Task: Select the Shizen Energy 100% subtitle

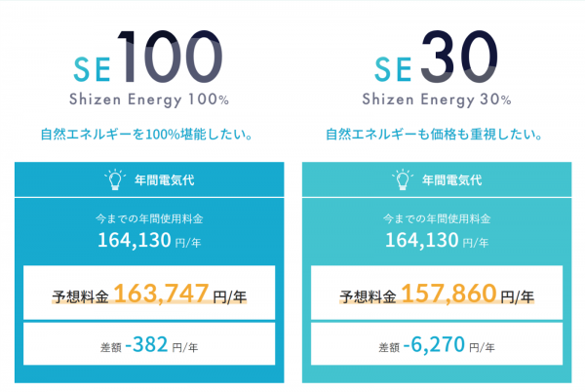Action: click(x=149, y=99)
